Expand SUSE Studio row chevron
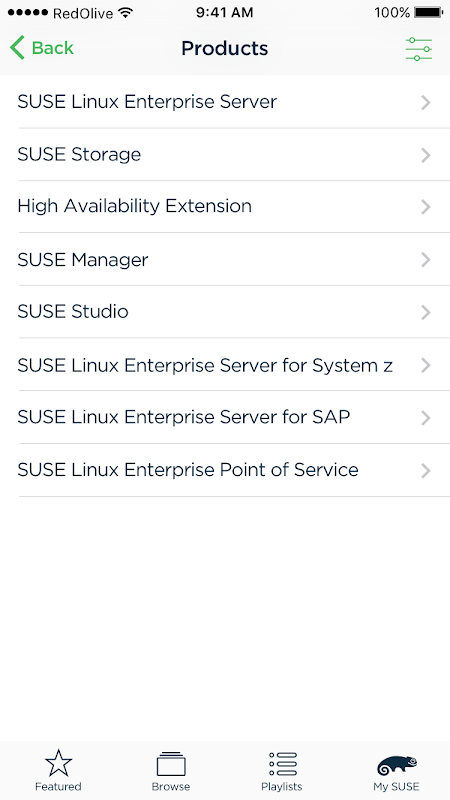450x800 pixels. (426, 312)
